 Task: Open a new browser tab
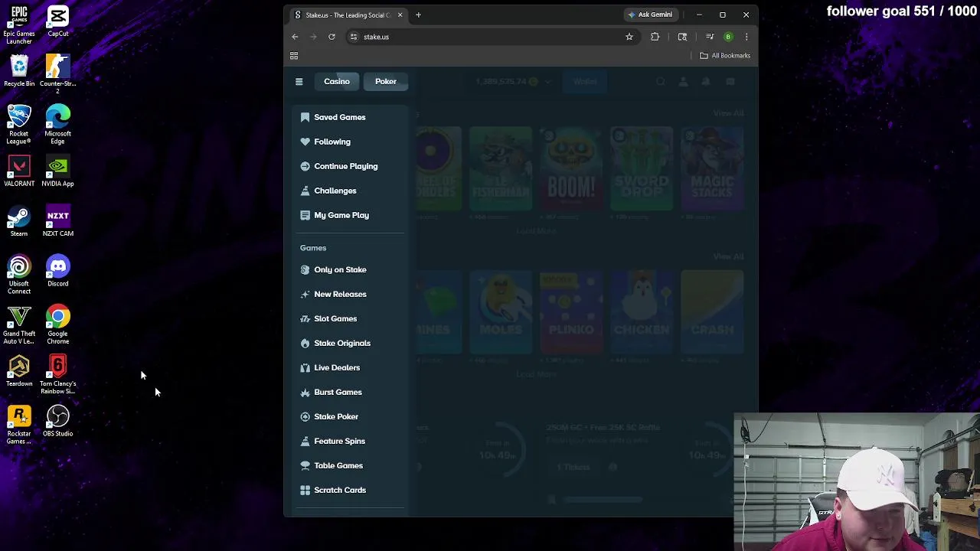[418, 15]
